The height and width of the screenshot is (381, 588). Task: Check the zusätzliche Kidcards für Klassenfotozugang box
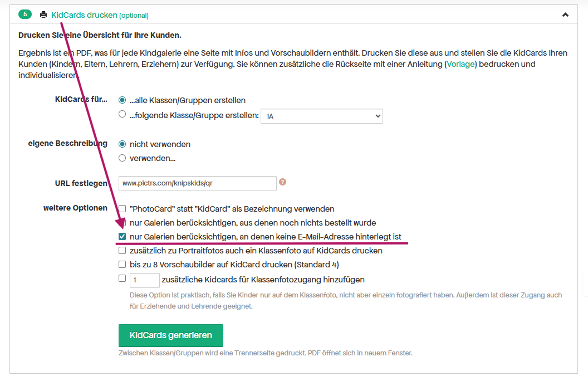point(122,279)
